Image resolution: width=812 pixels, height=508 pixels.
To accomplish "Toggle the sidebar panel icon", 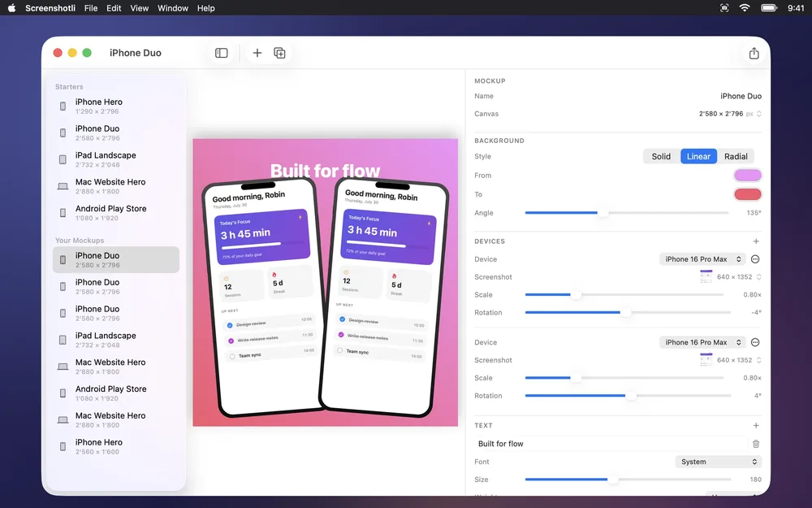I will click(221, 53).
